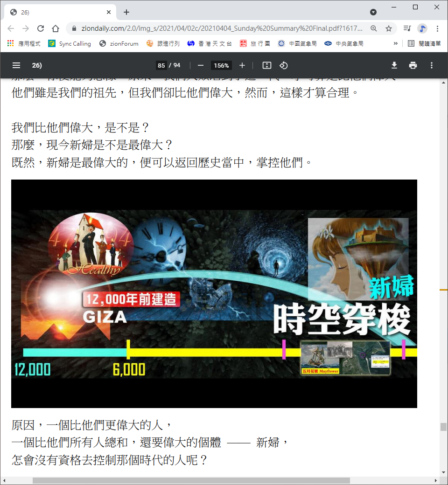Open the zionForum bookmark
Image resolution: width=448 pixels, height=485 pixels.
pos(119,44)
